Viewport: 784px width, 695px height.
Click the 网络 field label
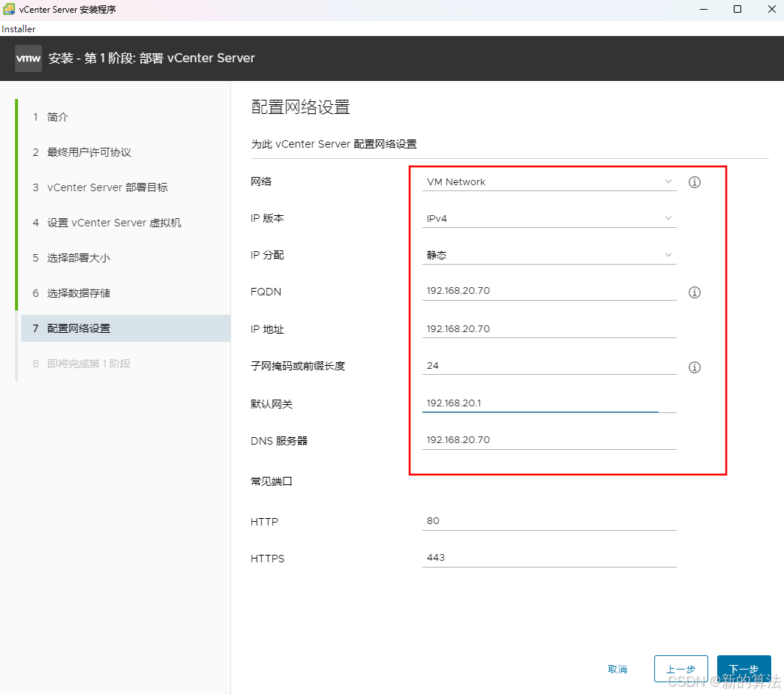tap(261, 182)
